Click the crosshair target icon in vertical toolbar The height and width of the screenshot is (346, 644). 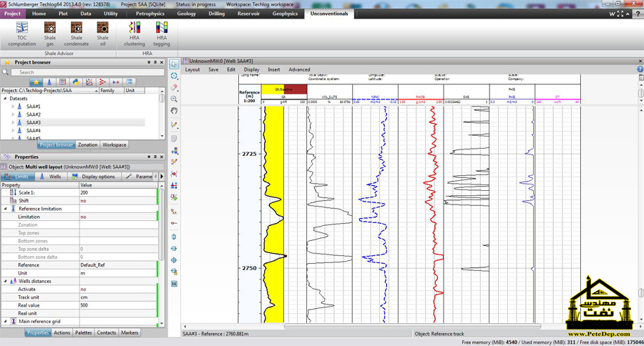coord(174,259)
